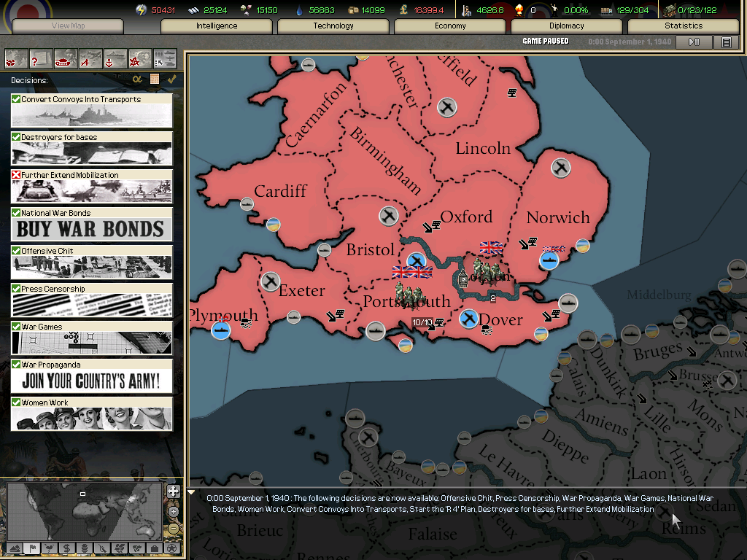Click the Norwich airbase plane icon
The height and width of the screenshot is (560, 747).
coord(561,168)
